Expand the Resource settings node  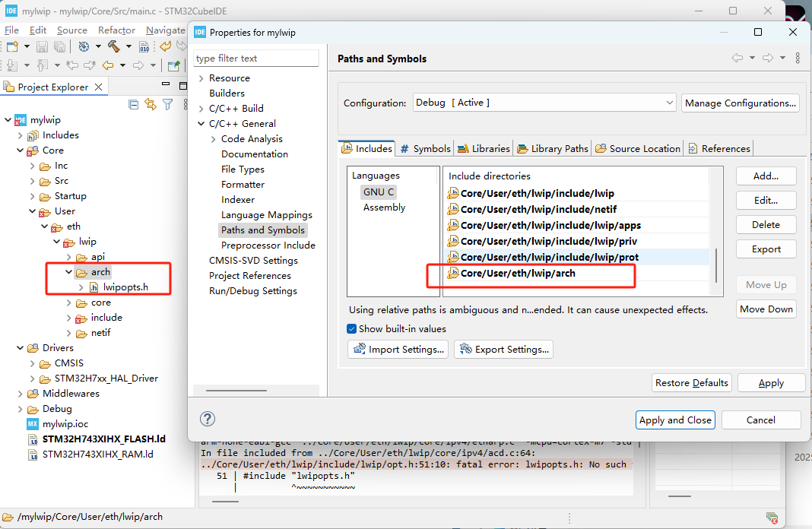point(201,78)
